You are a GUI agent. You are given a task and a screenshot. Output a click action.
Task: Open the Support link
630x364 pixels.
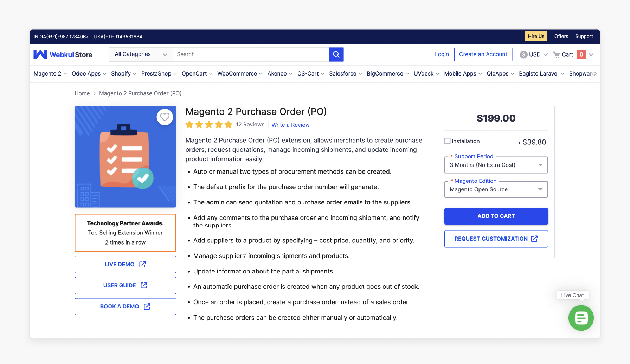[x=584, y=36]
